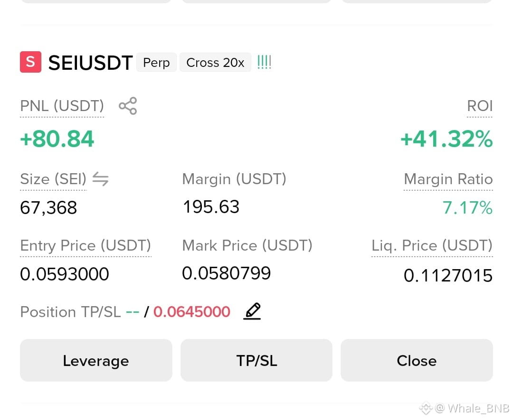Tap Liq. Price (USDT) label
The width and height of the screenshot is (513, 420).
[x=432, y=246]
